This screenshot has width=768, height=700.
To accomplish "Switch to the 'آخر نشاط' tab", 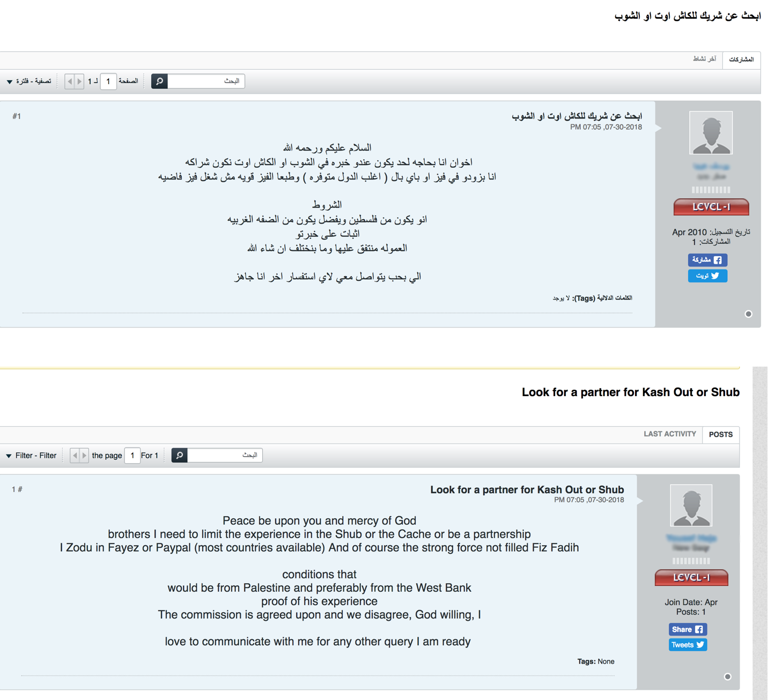I will pyautogui.click(x=704, y=59).
